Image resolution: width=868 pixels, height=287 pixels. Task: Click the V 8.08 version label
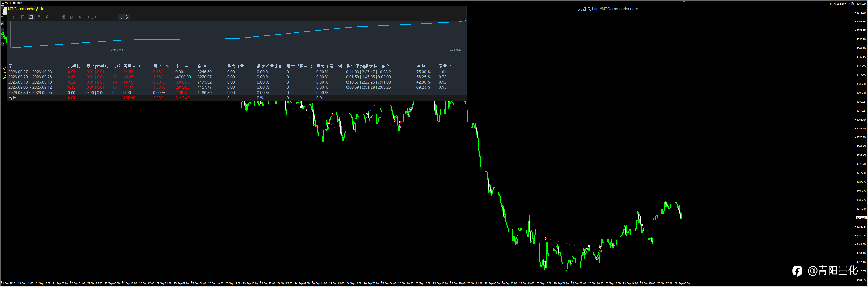(x=4, y=73)
